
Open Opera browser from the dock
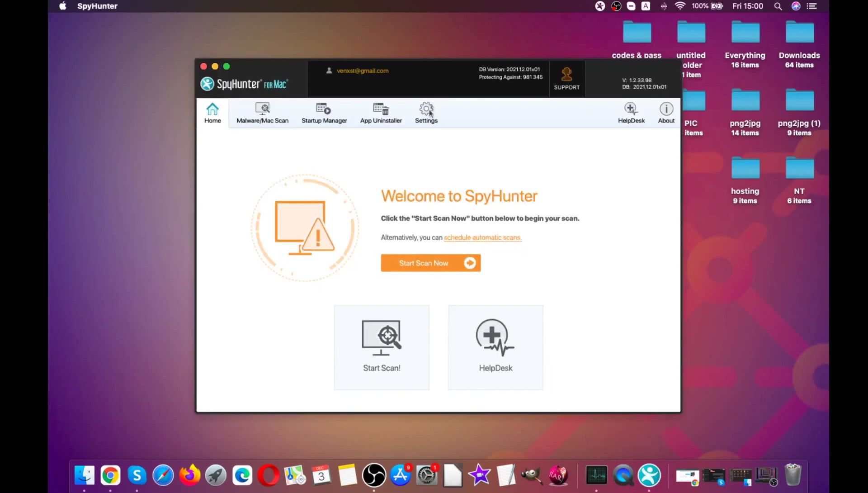269,475
